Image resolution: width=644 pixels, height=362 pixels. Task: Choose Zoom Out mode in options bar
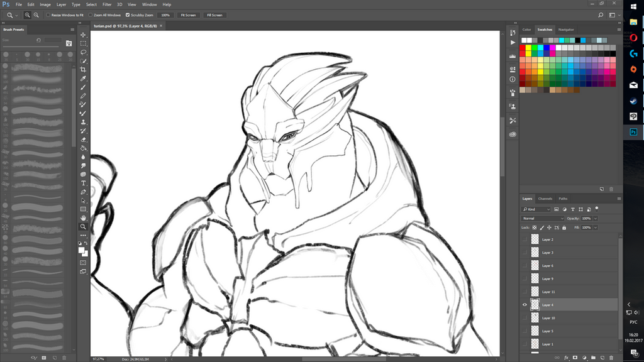point(36,15)
